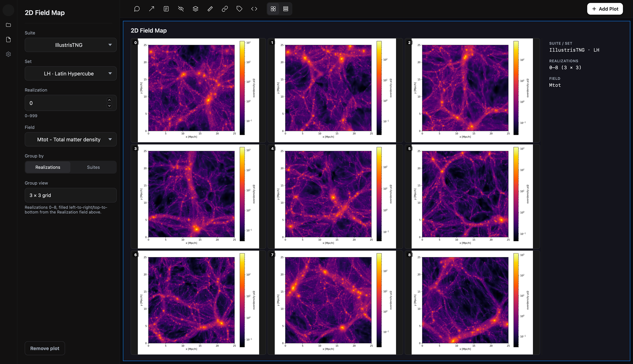Viewport: 633px width, 364px height.
Task: Click the 'IllustrisTNG · LH' info text
Action: point(574,50)
